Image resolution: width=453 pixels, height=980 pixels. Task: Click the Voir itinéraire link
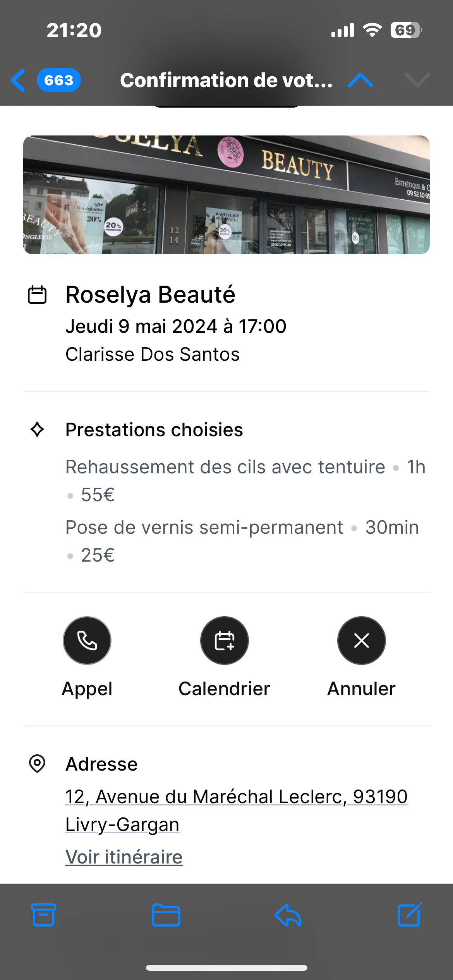click(124, 857)
